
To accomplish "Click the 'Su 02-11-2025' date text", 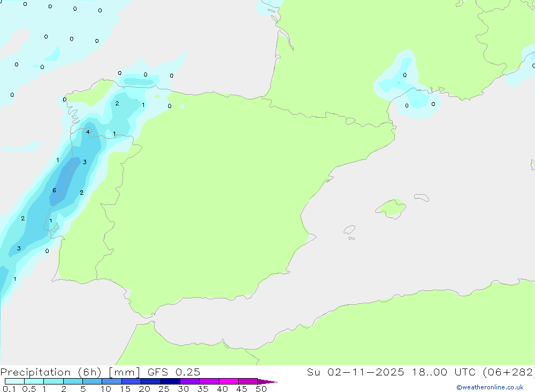I will tap(355, 372).
